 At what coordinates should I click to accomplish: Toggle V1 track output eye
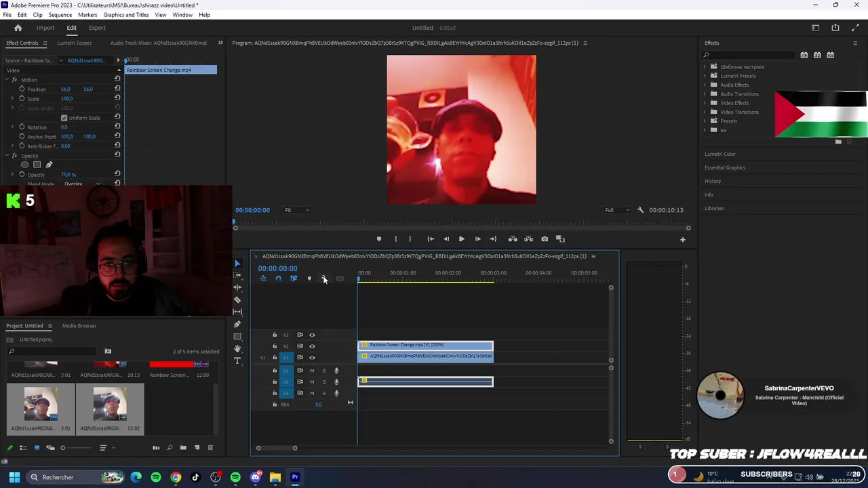tap(312, 357)
